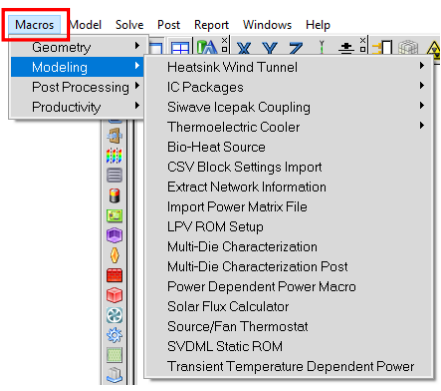
Task: Select the rainbow-striped heat exchanger icon
Action: 114,156
